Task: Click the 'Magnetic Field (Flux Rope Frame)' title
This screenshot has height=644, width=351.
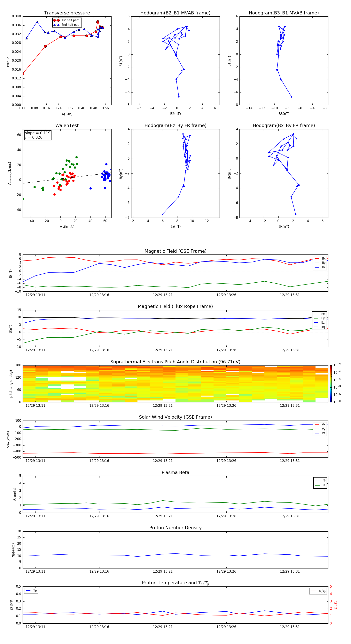Action: (x=175, y=307)
